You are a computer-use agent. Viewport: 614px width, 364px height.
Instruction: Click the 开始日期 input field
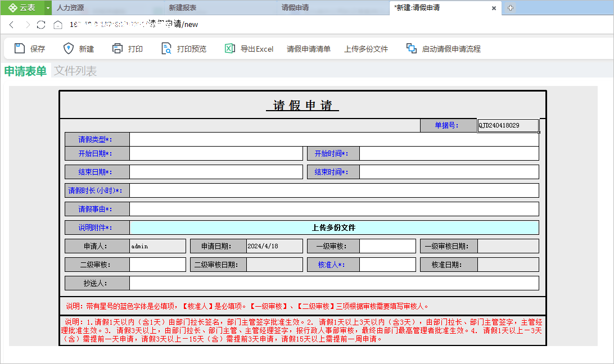[216, 153]
